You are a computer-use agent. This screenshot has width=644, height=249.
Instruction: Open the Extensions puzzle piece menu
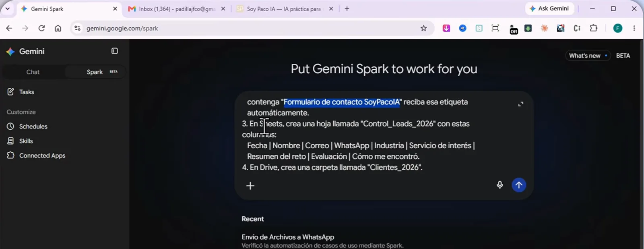tap(594, 28)
